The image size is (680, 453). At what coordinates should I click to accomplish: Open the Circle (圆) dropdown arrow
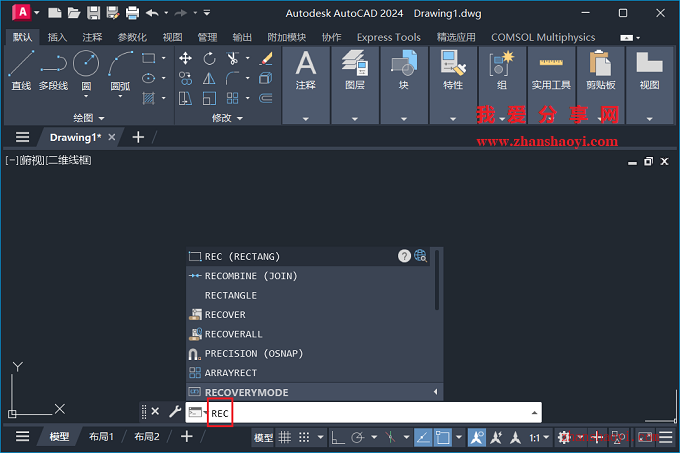point(86,96)
